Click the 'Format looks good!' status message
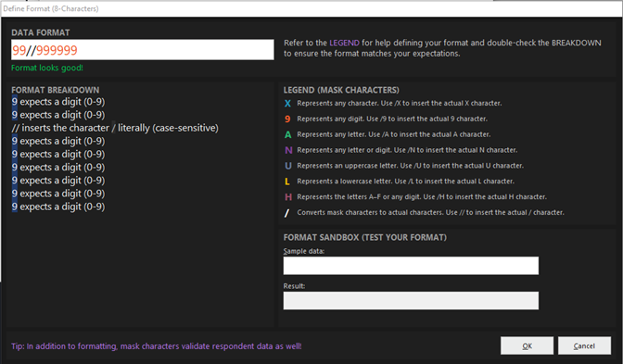 [47, 68]
